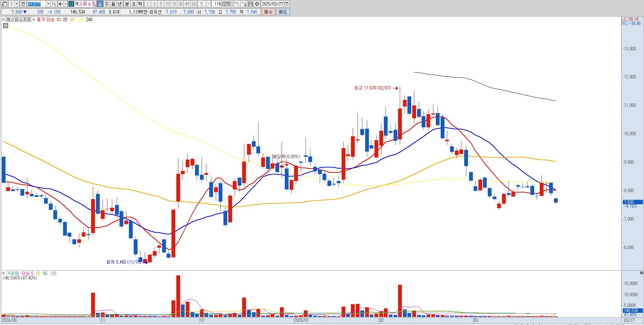The height and width of the screenshot is (325, 644).
Task: Open the interval value dropdown after 5
Action: tap(208, 4)
